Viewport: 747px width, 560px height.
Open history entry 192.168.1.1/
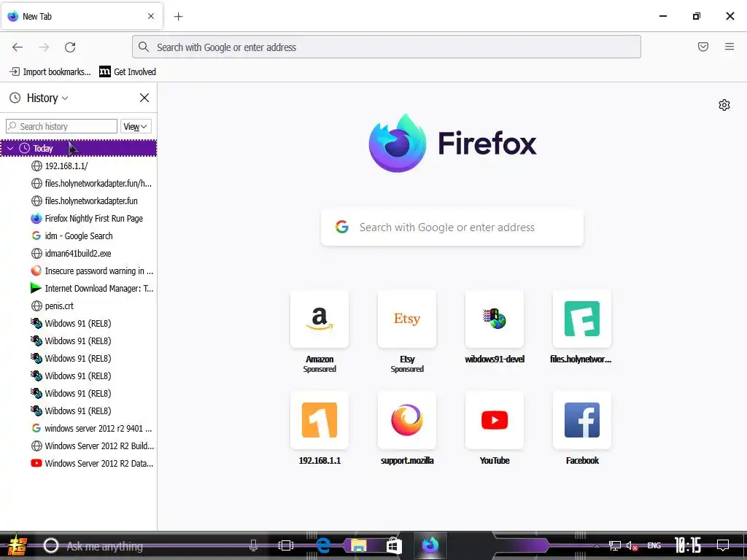tap(79, 166)
